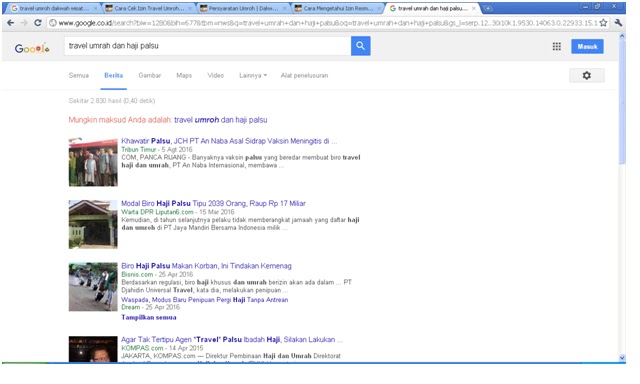
Task: Open 'Biro Haji Palsu Makan Korban' article
Action: pos(206,266)
